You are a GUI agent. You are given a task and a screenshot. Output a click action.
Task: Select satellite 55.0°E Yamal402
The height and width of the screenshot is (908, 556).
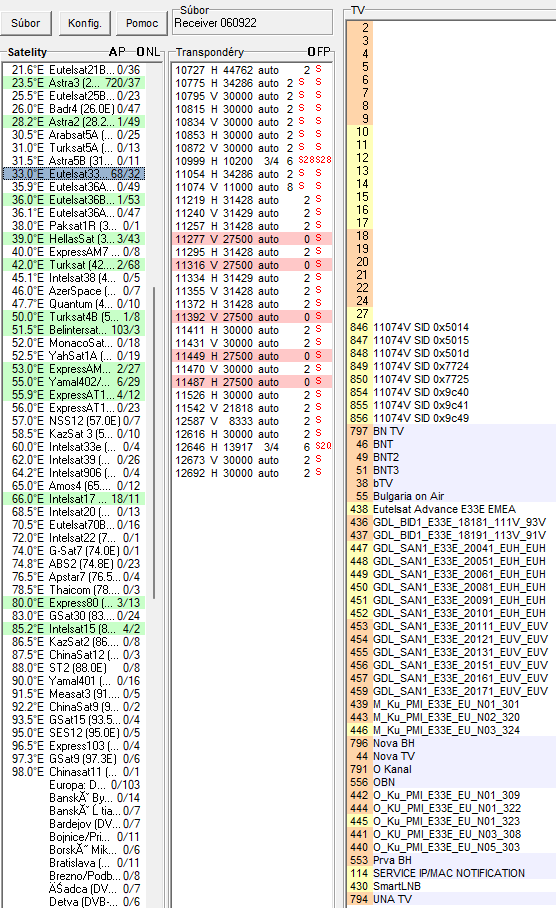coord(75,382)
